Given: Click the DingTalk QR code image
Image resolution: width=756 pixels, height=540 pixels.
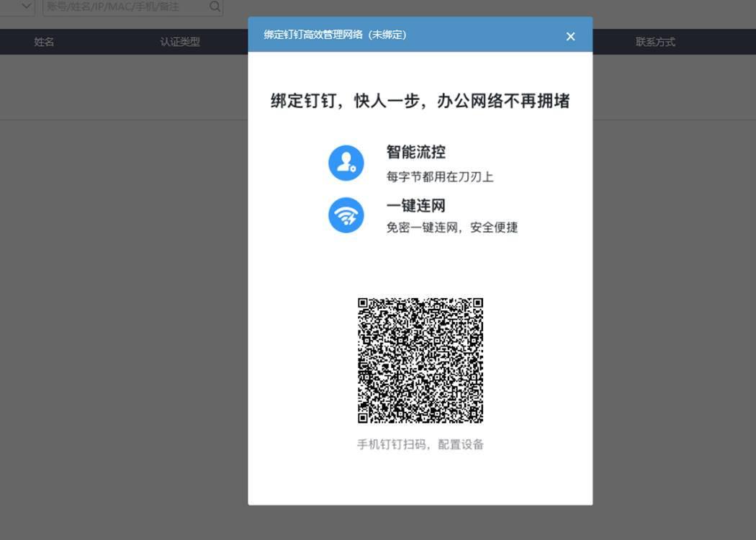Looking at the screenshot, I should 420,360.
